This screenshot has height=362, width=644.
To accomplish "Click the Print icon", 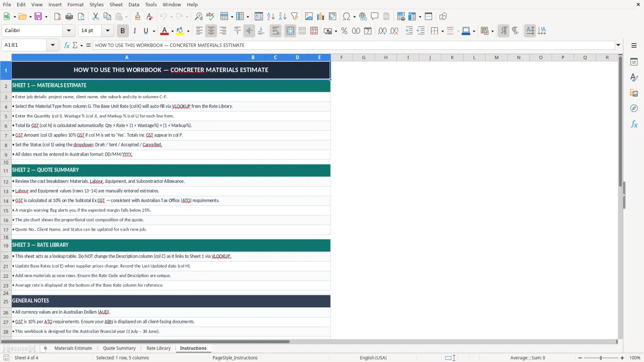I will pyautogui.click(x=69, y=17).
